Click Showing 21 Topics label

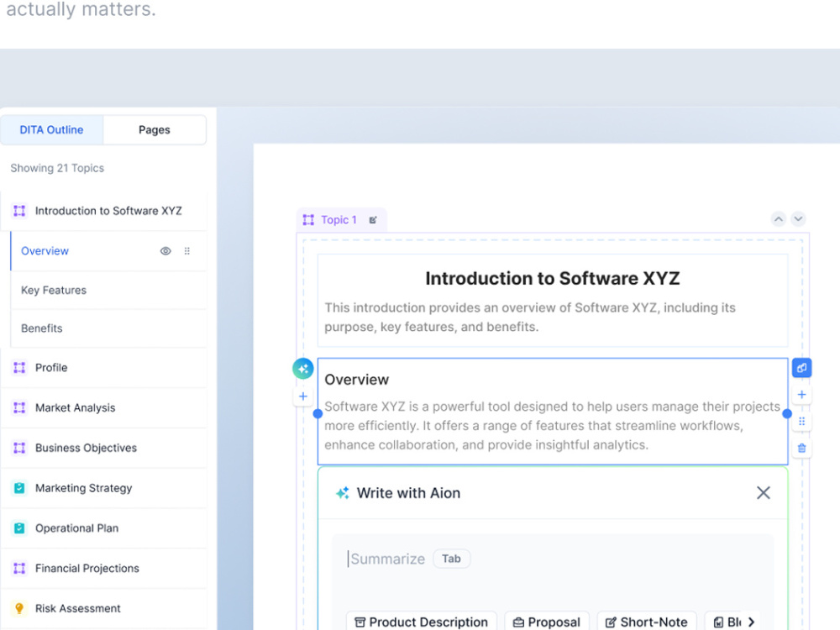pos(57,168)
